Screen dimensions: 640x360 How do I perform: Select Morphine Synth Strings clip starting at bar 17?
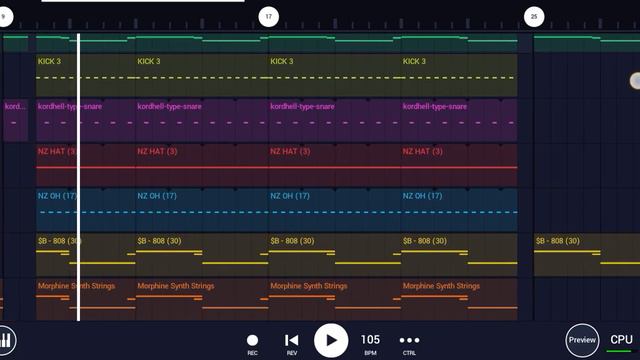point(335,300)
